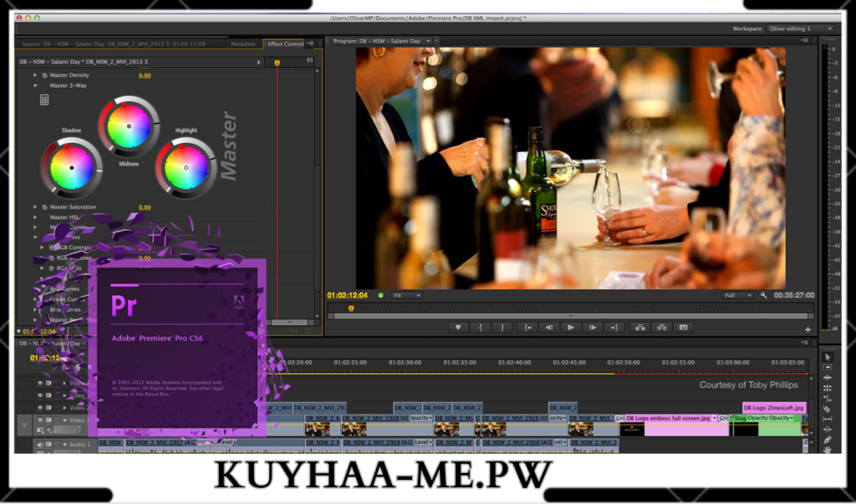Click the Extract button
The height and width of the screenshot is (504, 856).
point(661,328)
